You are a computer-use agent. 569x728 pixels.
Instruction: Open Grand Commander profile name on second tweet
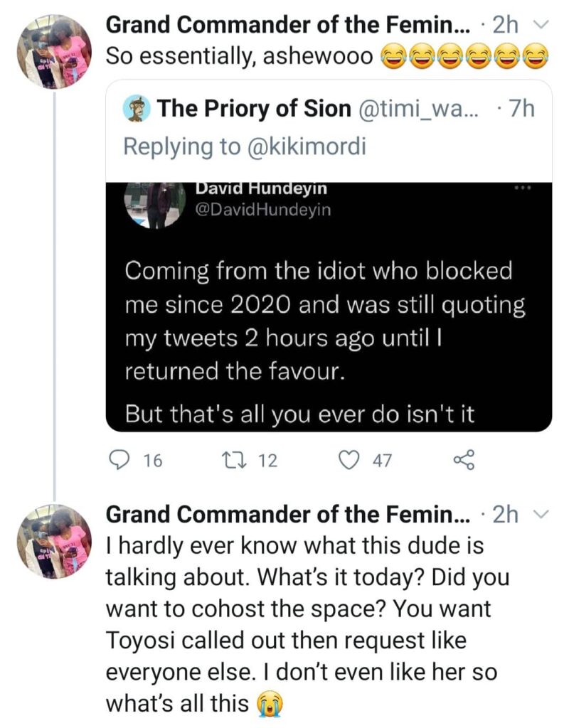coord(288,515)
